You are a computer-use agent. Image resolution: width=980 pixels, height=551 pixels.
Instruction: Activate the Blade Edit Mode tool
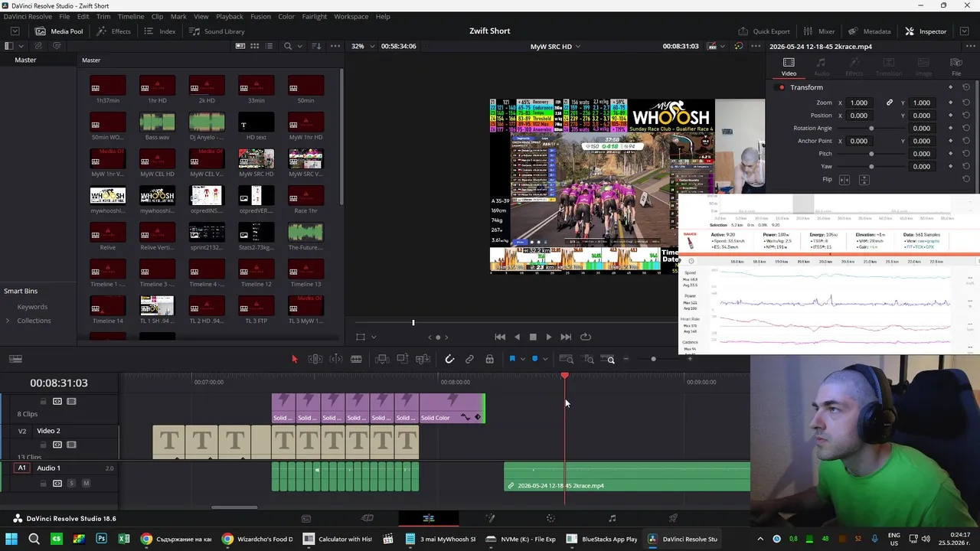click(356, 359)
